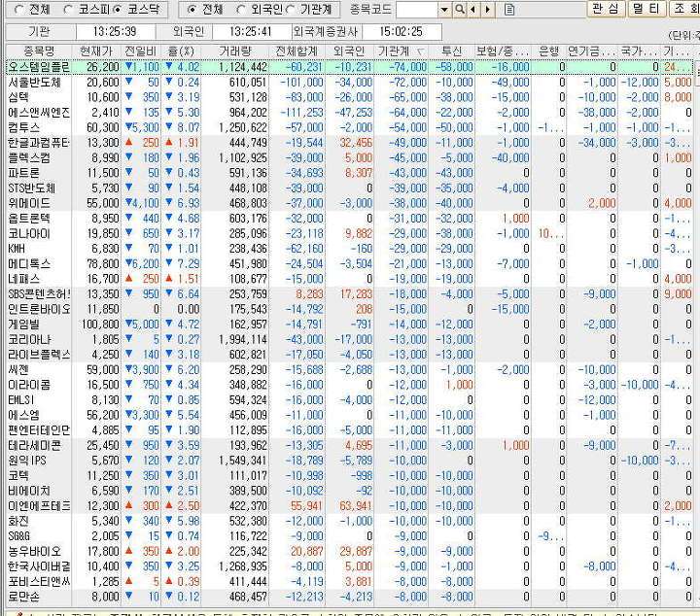Screen dimensions: 700x616
Task: Click the document list icon
Action: pyautogui.click(x=509, y=10)
